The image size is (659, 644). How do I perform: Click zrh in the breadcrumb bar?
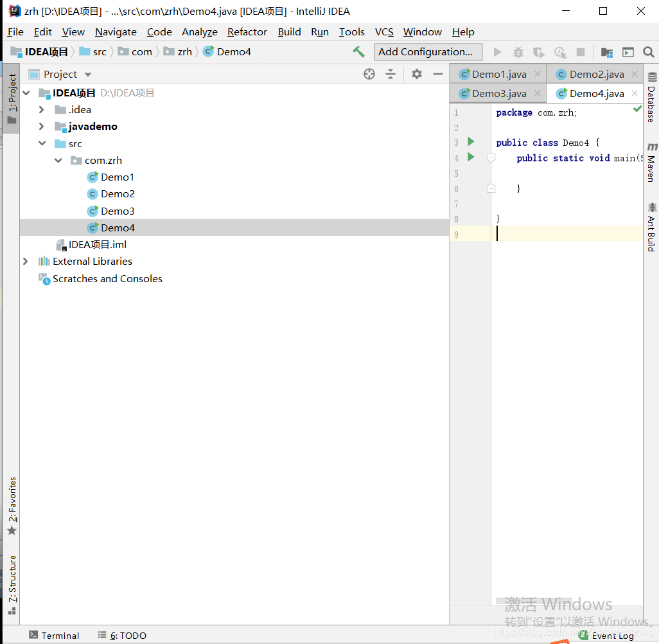coord(177,52)
